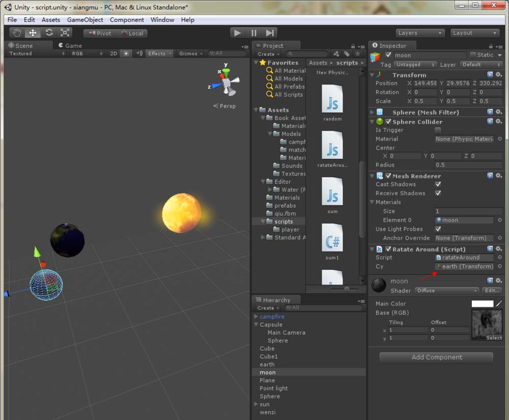Open the Textured draw mode dropdown
The image size is (509, 420).
37,53
